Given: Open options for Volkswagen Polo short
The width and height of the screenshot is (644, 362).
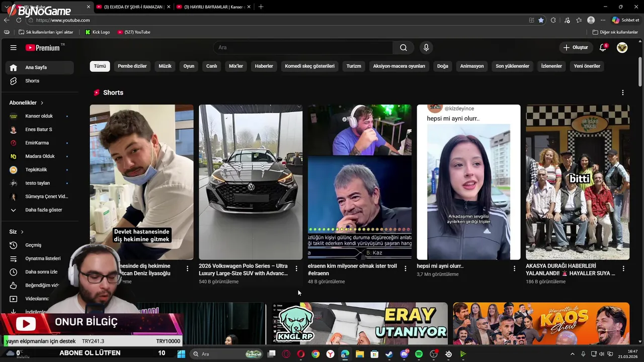Looking at the screenshot, I should 296,268.
